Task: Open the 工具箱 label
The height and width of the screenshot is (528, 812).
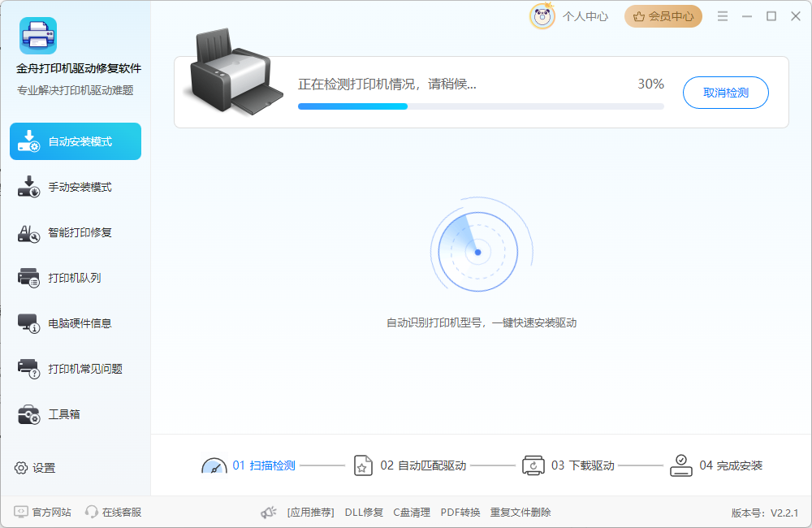Action: (64, 414)
